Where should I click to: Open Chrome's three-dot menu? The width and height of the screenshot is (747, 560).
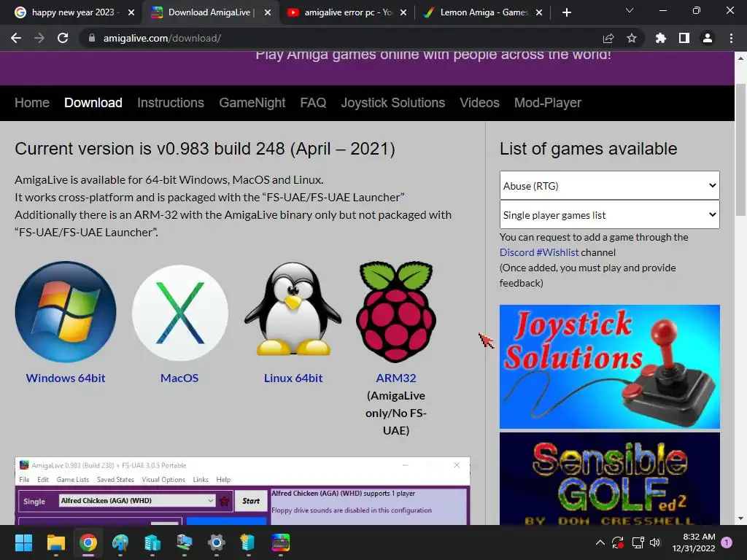tap(731, 38)
